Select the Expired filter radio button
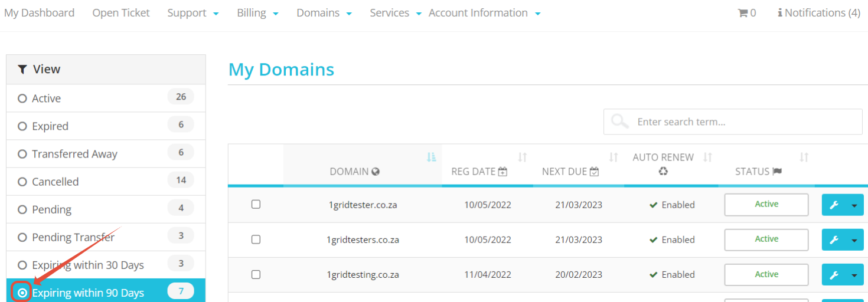Image resolution: width=868 pixels, height=302 pixels. click(22, 126)
